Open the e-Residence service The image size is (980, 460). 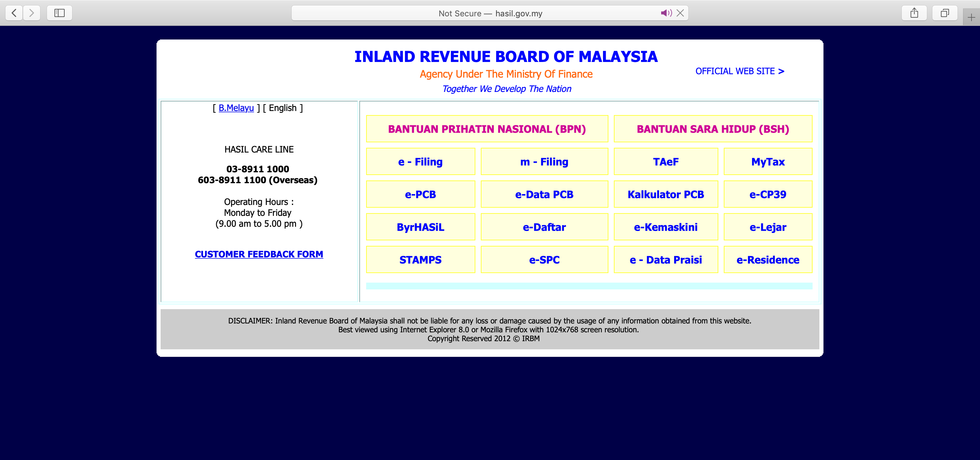coord(768,260)
